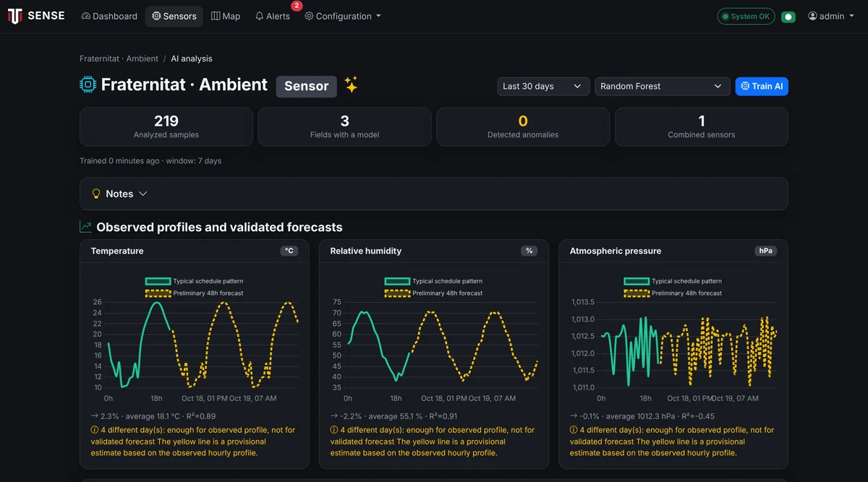Click the hPa unit badge
Screen dimensions: 868x482
pos(766,251)
